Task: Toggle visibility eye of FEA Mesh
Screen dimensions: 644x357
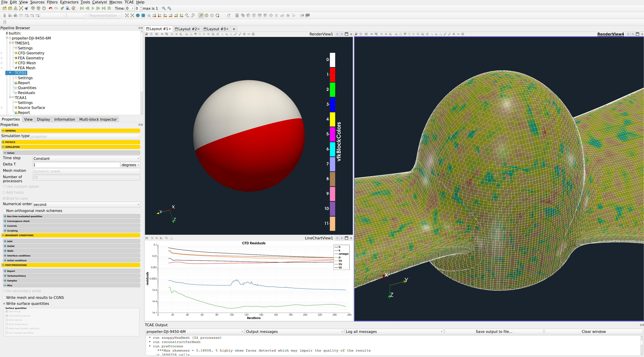Action: [x=2, y=68]
